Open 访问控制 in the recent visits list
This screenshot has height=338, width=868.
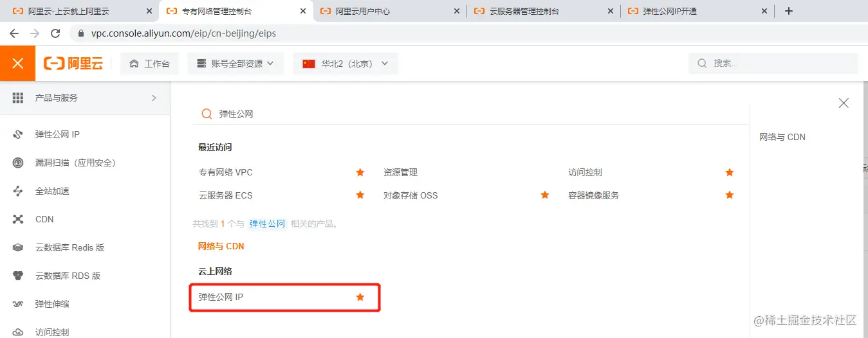point(585,172)
